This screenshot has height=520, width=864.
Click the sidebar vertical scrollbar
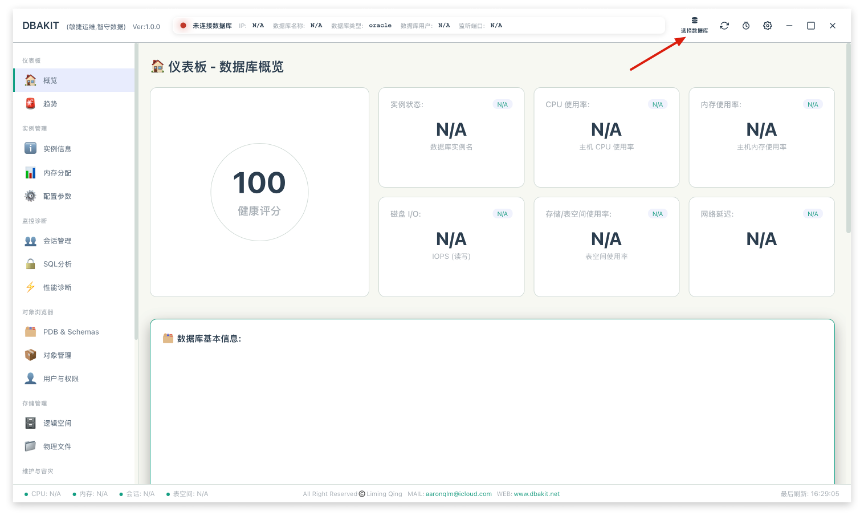136,192
